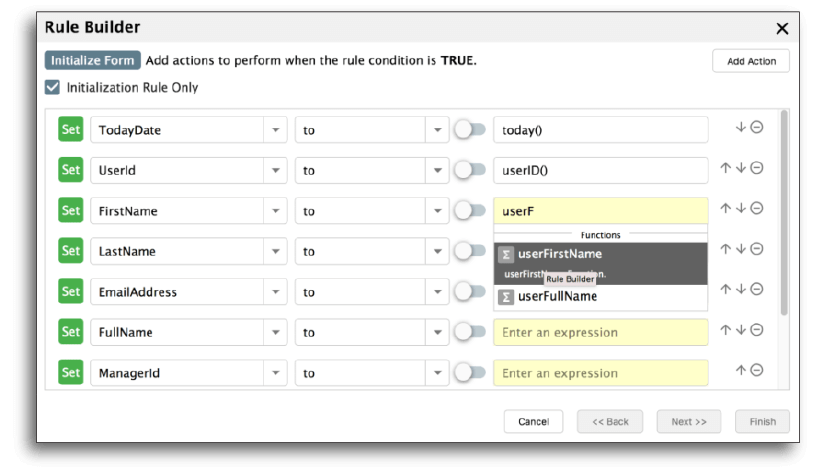The width and height of the screenshot is (816, 469).
Task: Open 'to' operator dropdown in TodayDate row
Action: [438, 130]
